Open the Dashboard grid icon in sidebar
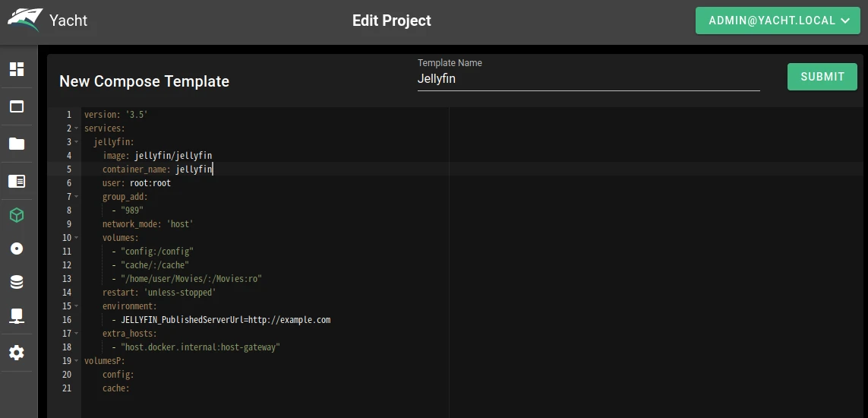The width and height of the screenshot is (868, 418). pyautogui.click(x=17, y=70)
